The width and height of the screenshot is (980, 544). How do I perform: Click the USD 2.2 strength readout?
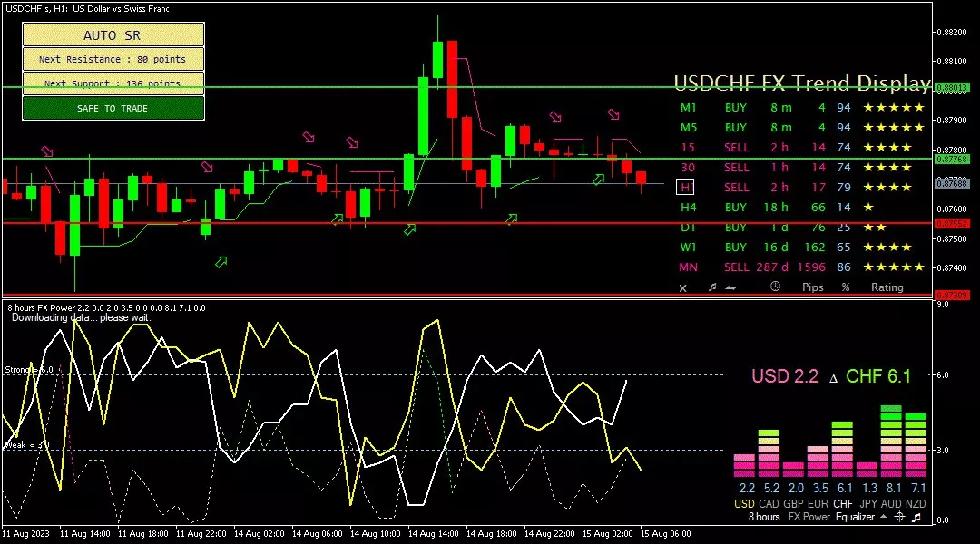[x=784, y=376]
